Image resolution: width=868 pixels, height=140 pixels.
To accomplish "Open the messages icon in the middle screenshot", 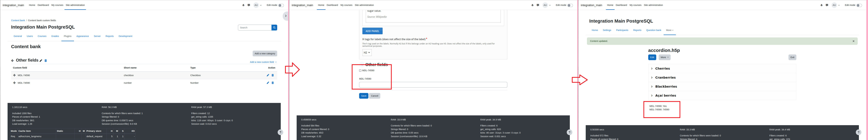I will [x=538, y=5].
